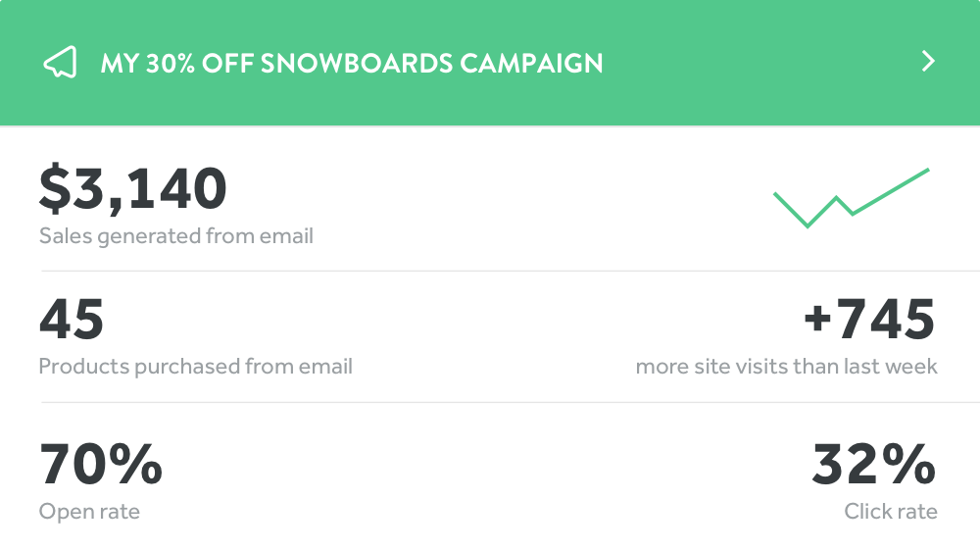Click the Sales generated from email label
This screenshot has width=980, height=551.
pos(176,236)
